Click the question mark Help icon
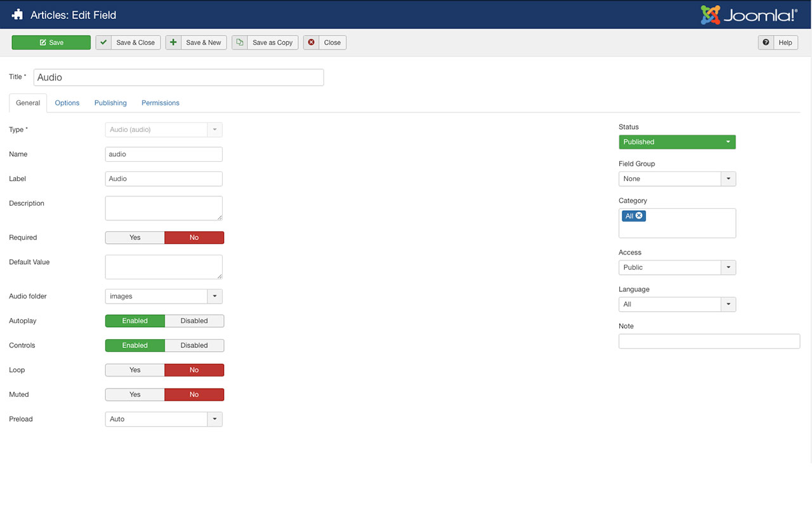 tap(766, 43)
